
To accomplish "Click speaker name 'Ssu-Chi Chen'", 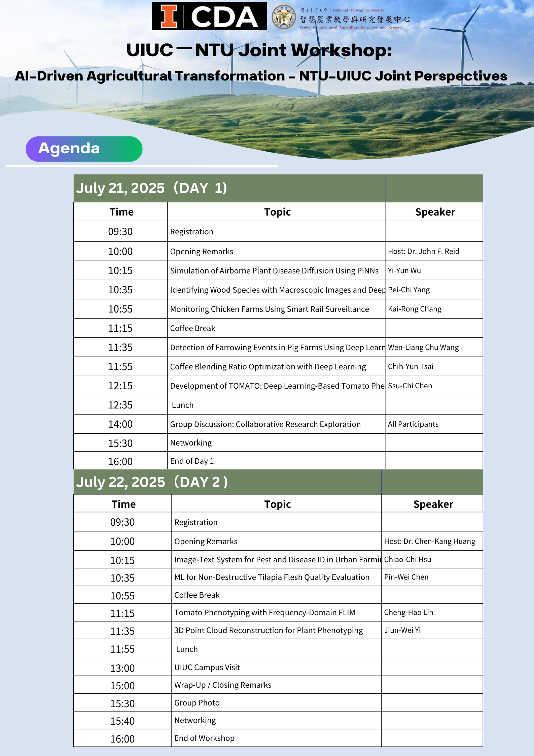I will (410, 386).
